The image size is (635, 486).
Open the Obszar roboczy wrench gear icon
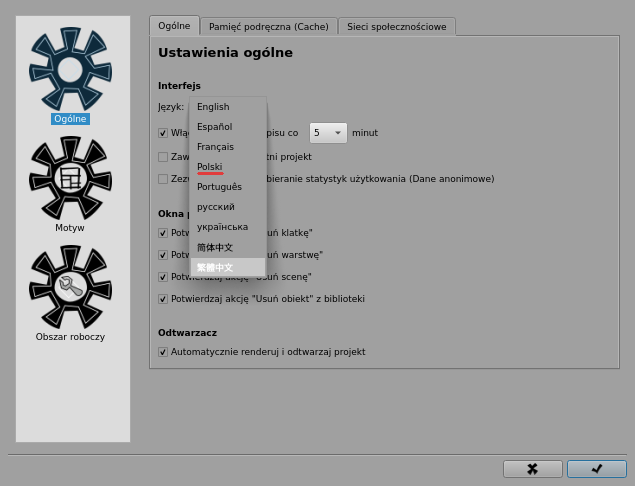[70, 287]
